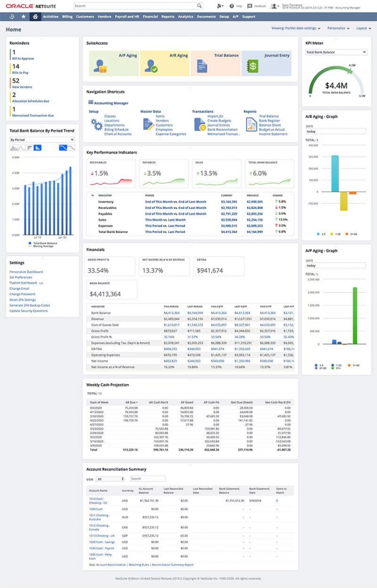This screenshot has height=588, width=377.
Task: Click the Change Password link
Action: (22, 294)
